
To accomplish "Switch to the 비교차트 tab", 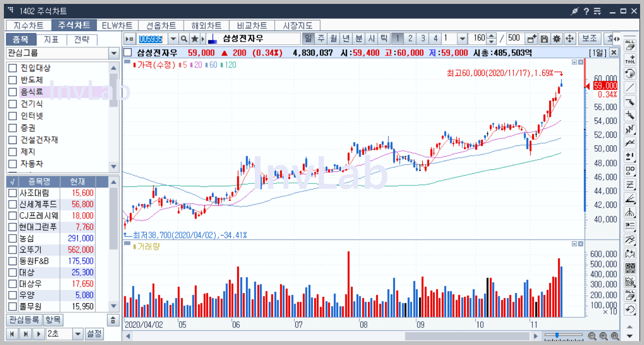I will [x=252, y=25].
